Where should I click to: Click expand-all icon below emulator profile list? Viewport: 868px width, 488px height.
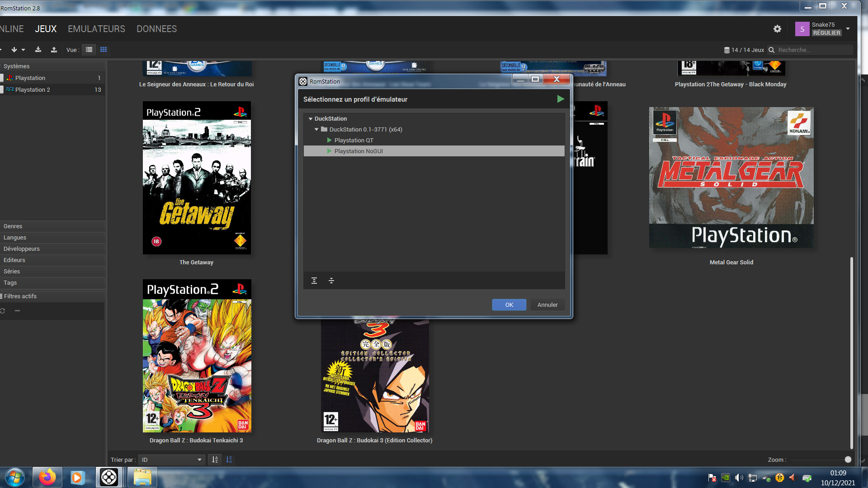[314, 281]
